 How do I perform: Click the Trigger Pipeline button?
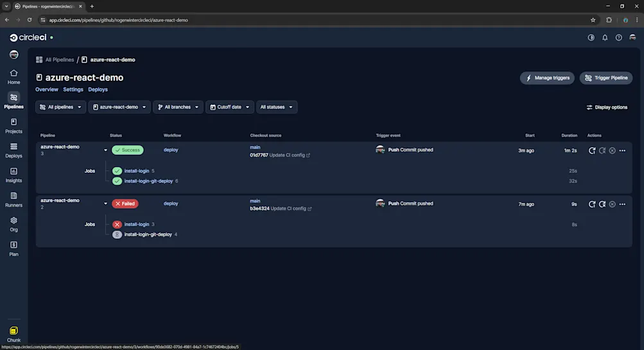point(606,78)
